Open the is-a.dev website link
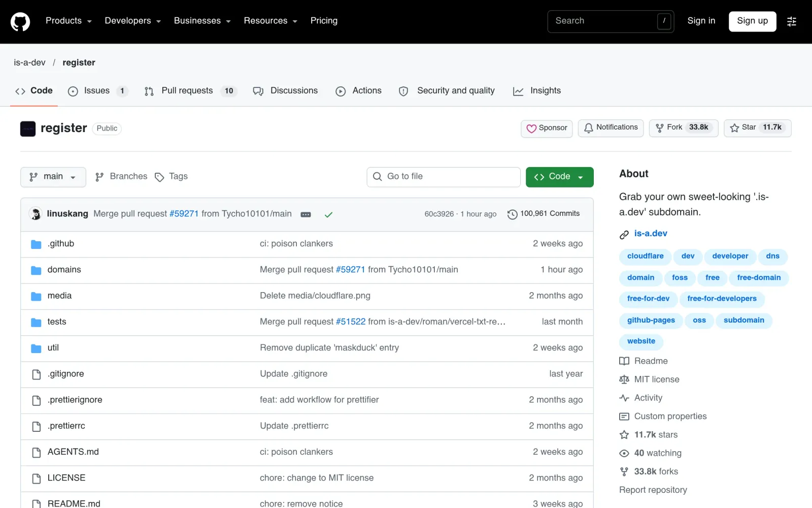Image resolution: width=812 pixels, height=508 pixels. [651, 234]
